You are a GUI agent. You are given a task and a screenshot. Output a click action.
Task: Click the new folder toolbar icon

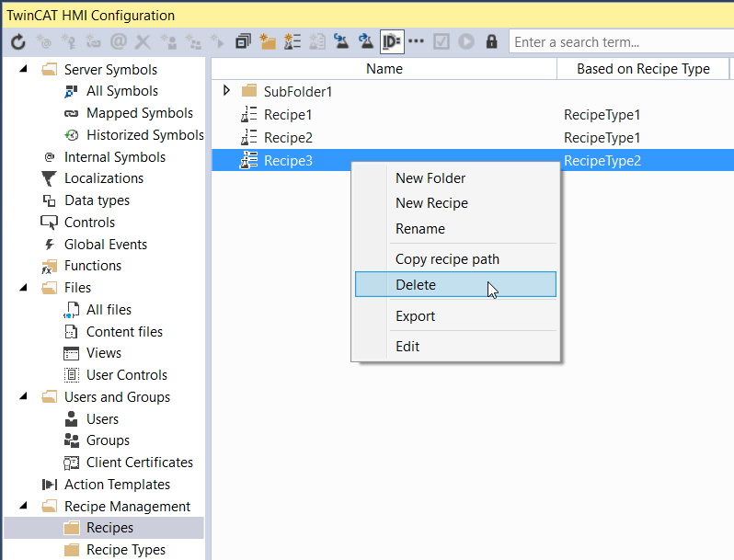click(x=268, y=42)
